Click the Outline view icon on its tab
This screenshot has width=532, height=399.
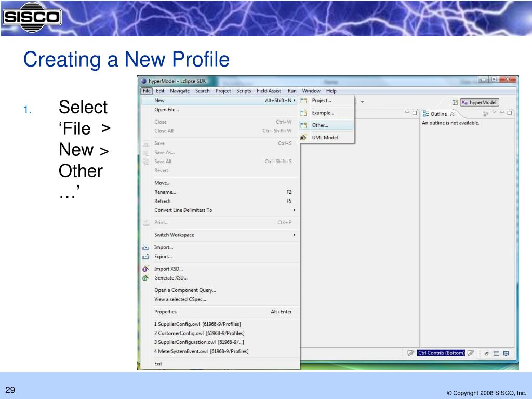coord(426,114)
